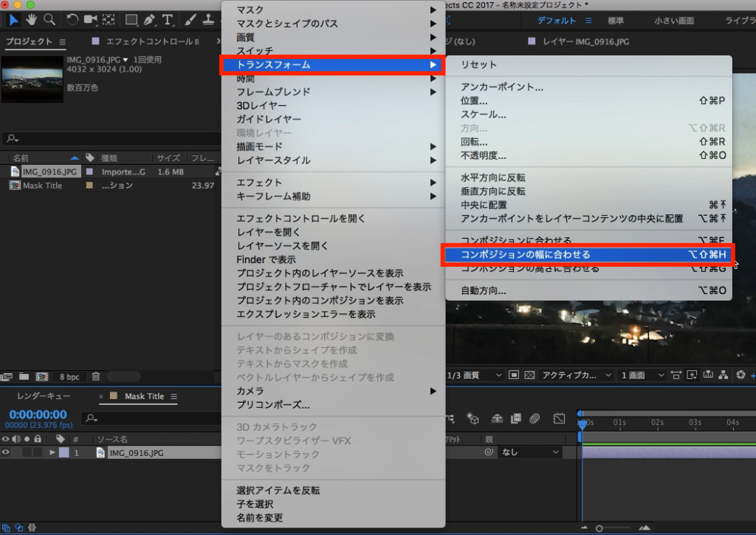Choose the Pen tool
The width and height of the screenshot is (756, 535).
(150, 19)
